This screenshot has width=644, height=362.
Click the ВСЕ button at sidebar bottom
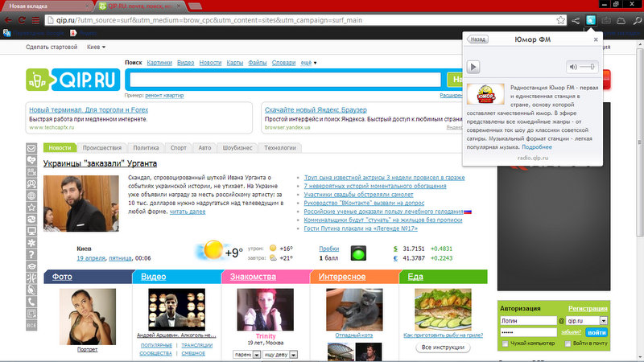[x=31, y=326]
